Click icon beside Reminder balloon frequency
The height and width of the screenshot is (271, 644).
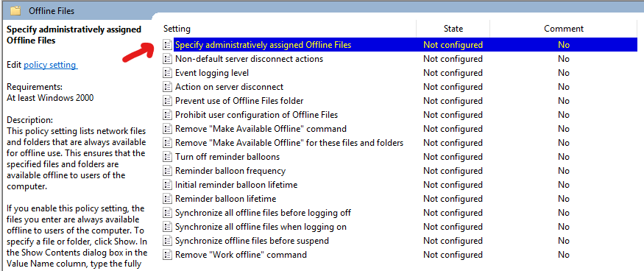pyautogui.click(x=167, y=171)
